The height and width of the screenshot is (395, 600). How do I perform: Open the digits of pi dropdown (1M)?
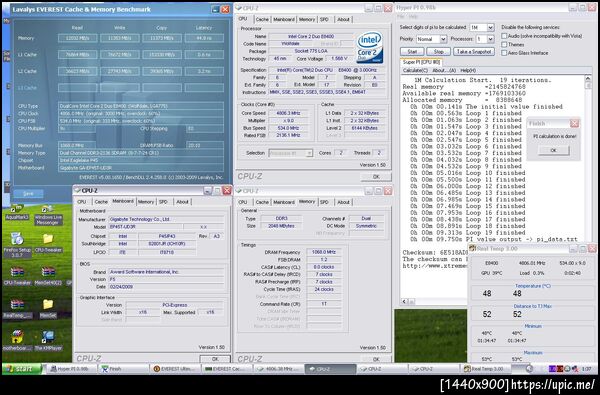coord(490,28)
